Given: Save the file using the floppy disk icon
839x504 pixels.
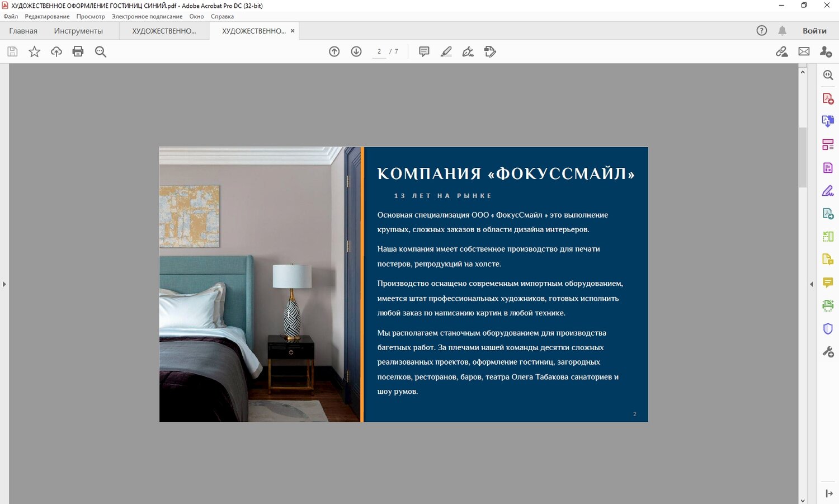Looking at the screenshot, I should pos(12,51).
